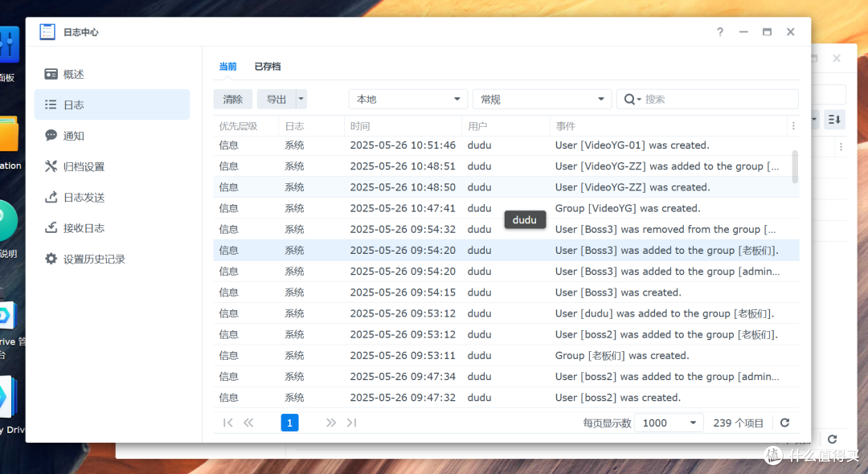Switch to the 当前 tab
The image size is (868, 474).
click(227, 67)
